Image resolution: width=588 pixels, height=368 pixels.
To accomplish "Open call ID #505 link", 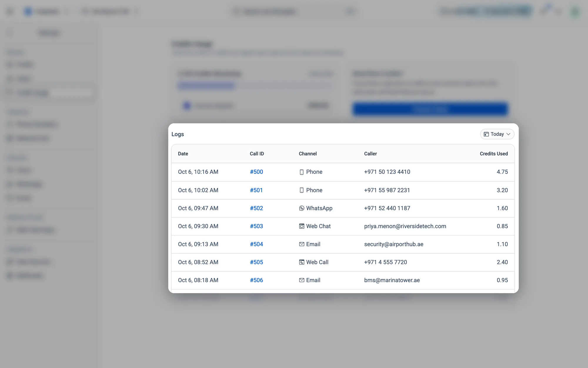I will pos(256,262).
